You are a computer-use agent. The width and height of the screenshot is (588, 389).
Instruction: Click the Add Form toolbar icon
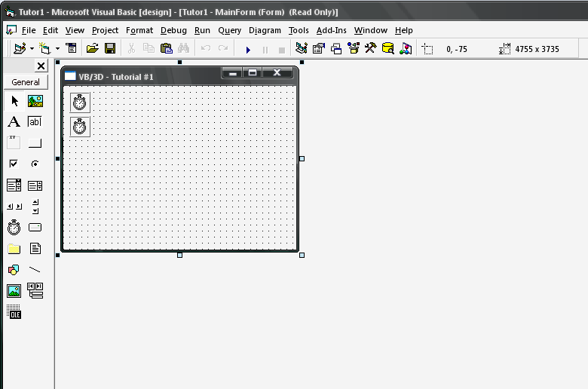click(45, 48)
